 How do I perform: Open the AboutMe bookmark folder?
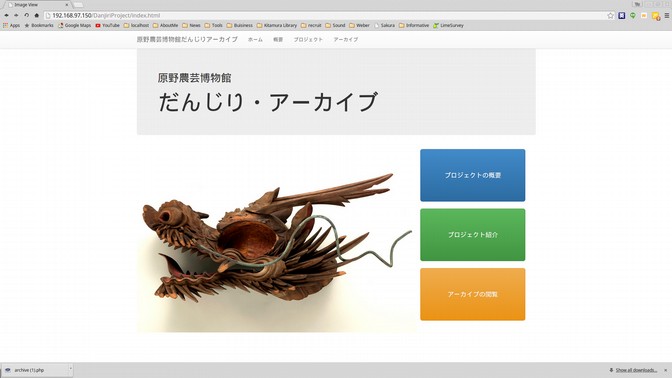165,25
